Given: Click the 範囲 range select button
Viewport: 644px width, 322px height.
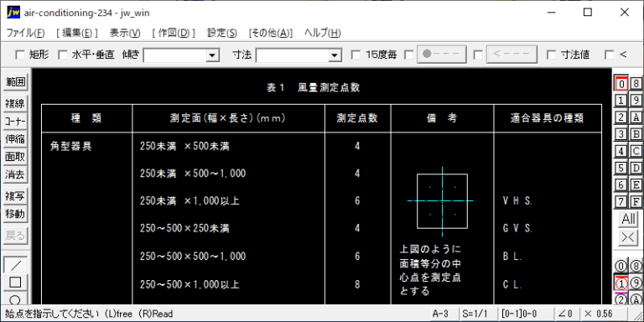Looking at the screenshot, I should (15, 82).
